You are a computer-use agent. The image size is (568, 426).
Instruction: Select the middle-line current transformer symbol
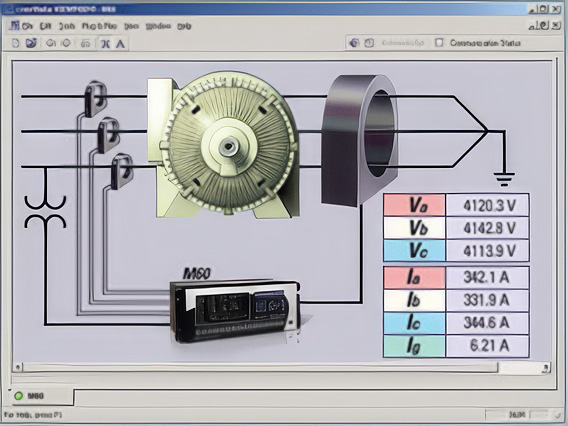[x=108, y=135]
